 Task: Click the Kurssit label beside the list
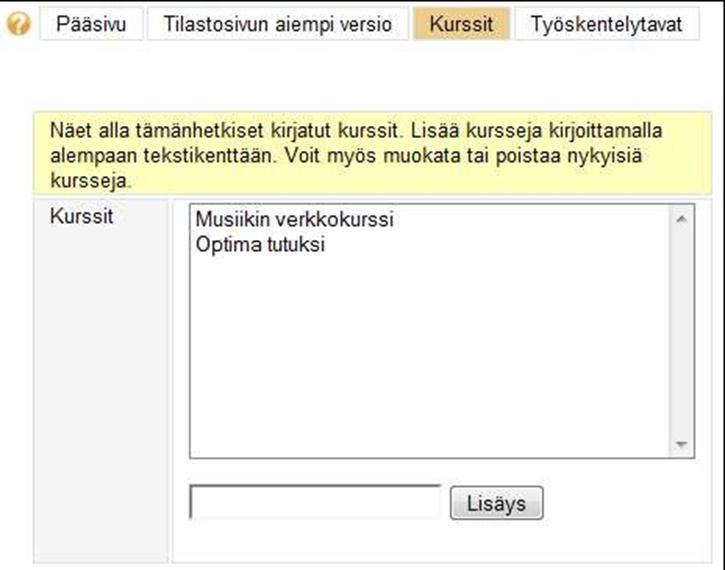tap(81, 216)
